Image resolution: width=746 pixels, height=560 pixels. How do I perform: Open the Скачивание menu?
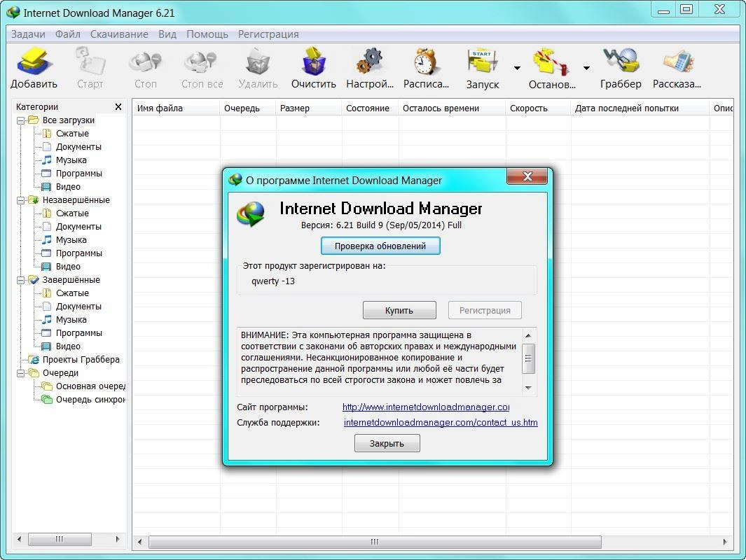(119, 34)
